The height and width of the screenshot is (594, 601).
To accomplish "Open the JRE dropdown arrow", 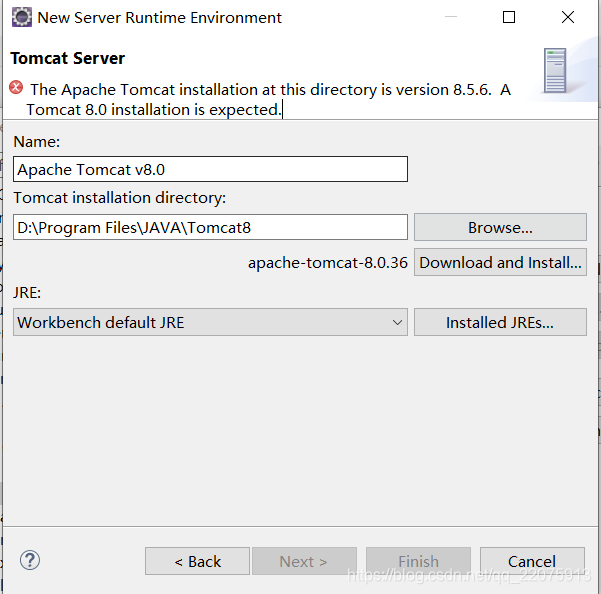I will tap(397, 322).
